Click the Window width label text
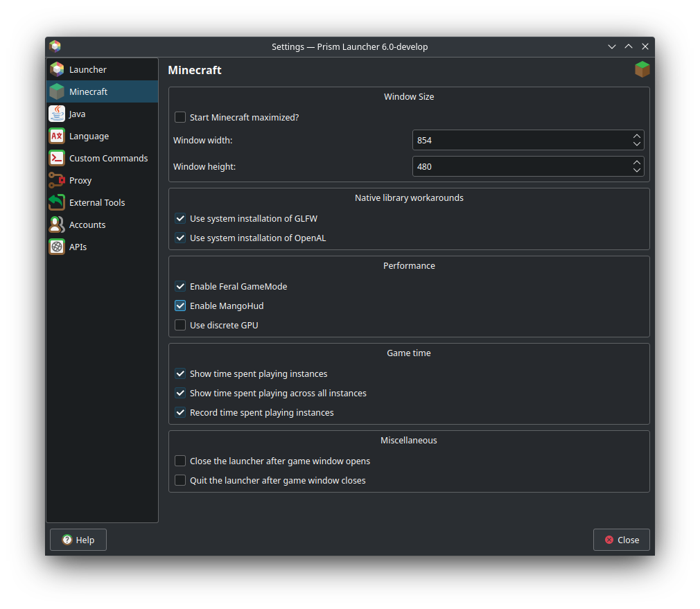The height and width of the screenshot is (609, 700). pyautogui.click(x=202, y=140)
